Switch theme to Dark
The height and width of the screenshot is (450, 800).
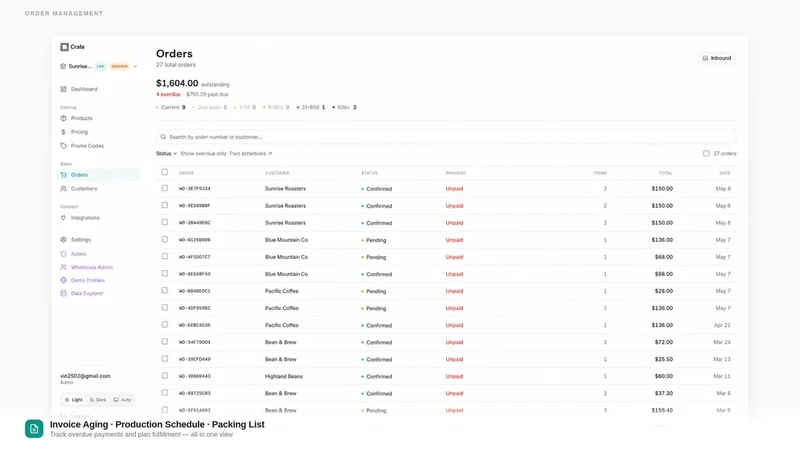pos(97,400)
